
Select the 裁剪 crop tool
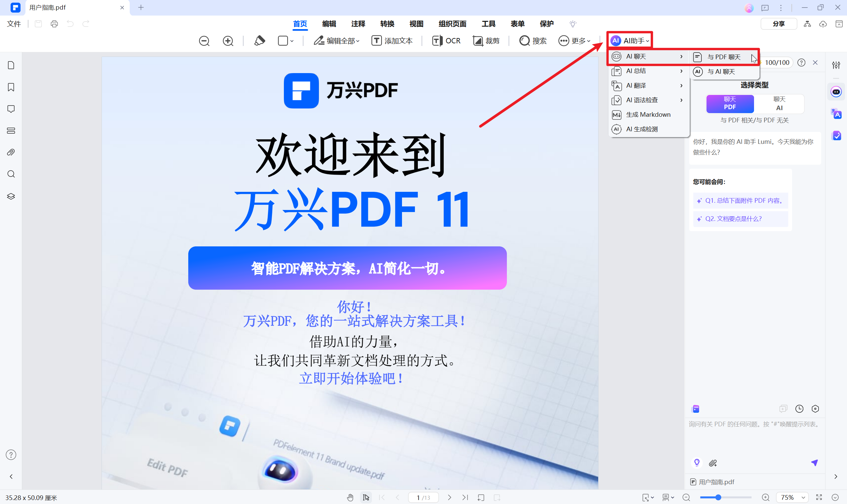pyautogui.click(x=486, y=41)
